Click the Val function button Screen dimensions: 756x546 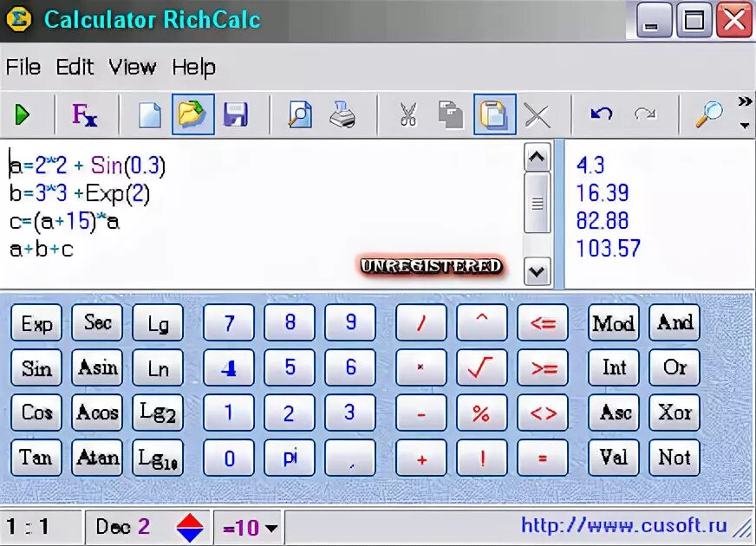614,458
